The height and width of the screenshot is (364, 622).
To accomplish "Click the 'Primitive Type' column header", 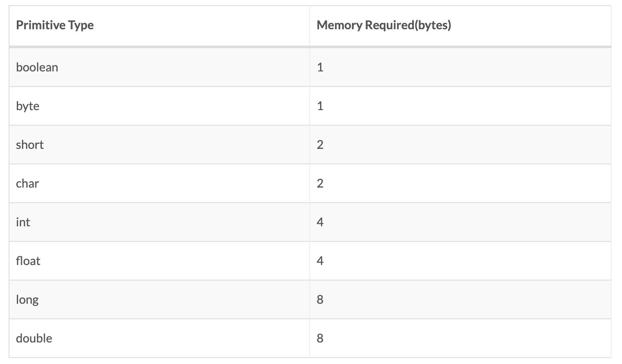I will point(55,25).
